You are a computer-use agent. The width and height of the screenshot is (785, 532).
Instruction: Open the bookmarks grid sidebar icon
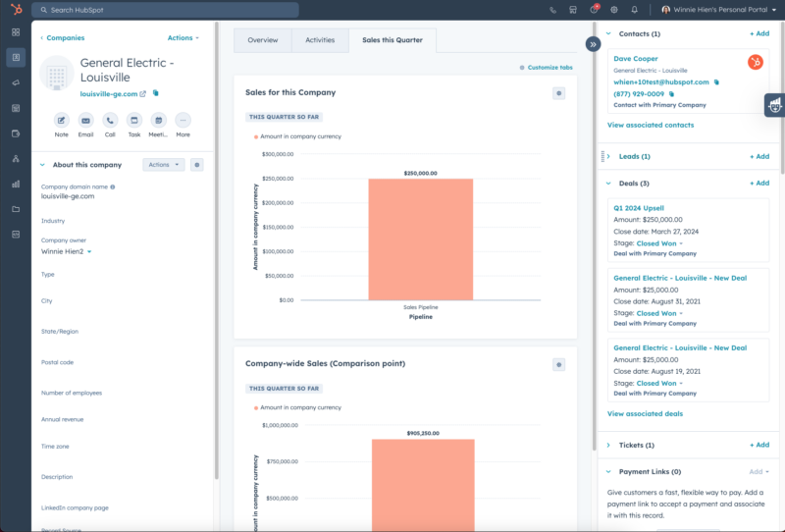(x=16, y=32)
